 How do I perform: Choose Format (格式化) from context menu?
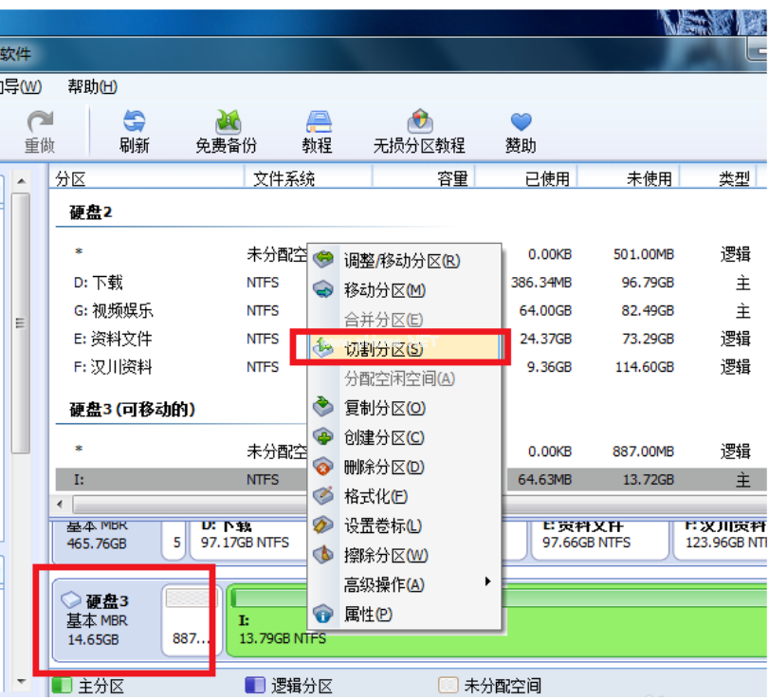pyautogui.click(x=375, y=496)
